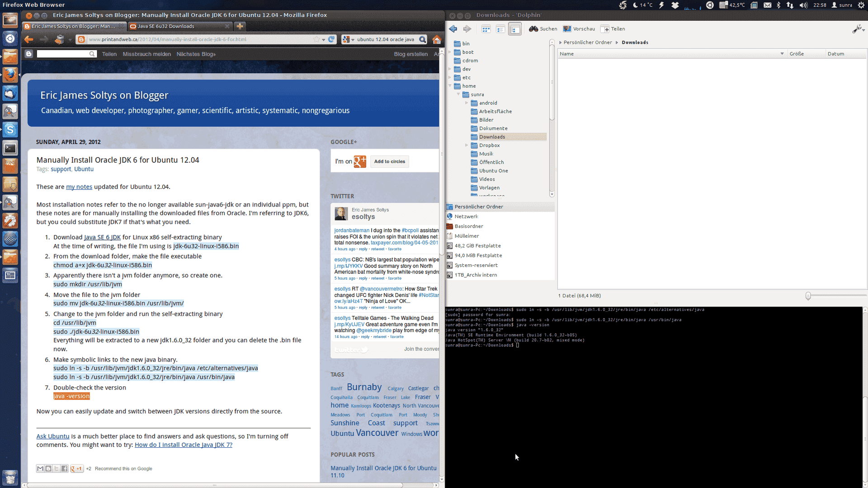This screenshot has width=868, height=488.
Task: Click the Google+ icon next to I'm on
Action: tap(360, 161)
